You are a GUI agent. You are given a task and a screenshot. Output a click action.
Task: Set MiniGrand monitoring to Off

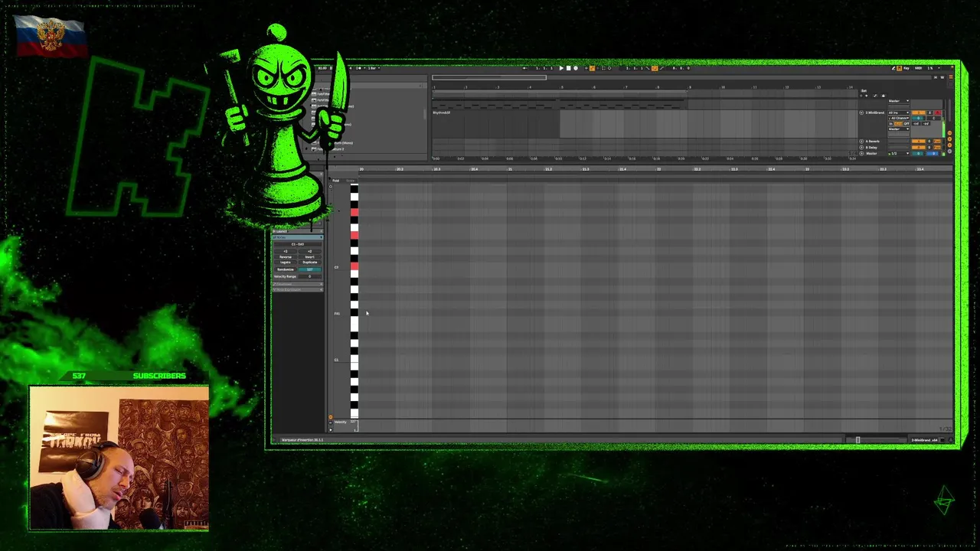pos(906,124)
